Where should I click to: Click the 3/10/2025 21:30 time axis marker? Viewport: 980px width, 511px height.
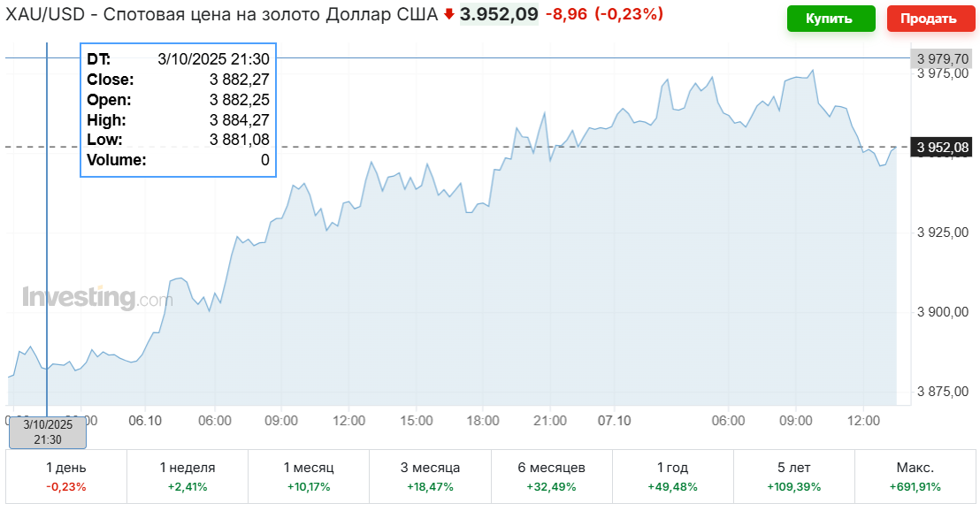(48, 432)
